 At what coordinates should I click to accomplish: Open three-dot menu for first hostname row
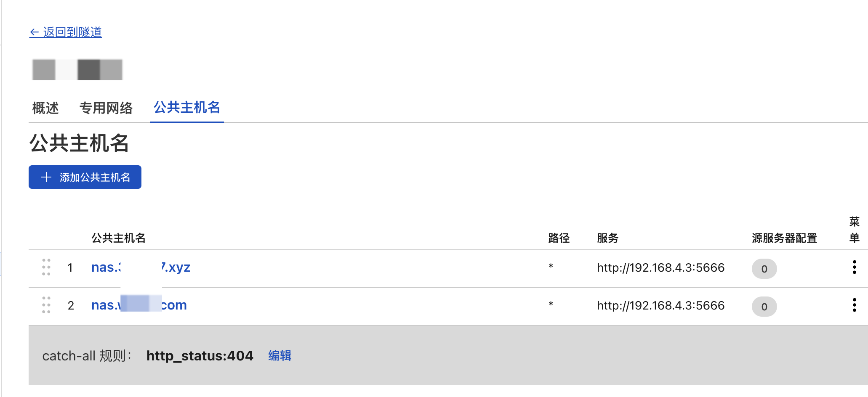[854, 267]
